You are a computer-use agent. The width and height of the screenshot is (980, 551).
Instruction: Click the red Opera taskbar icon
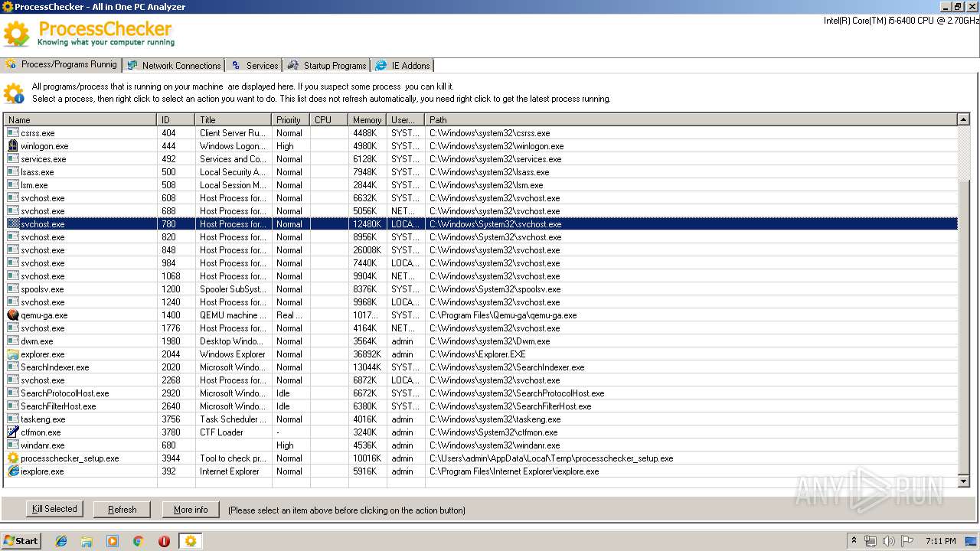click(164, 540)
